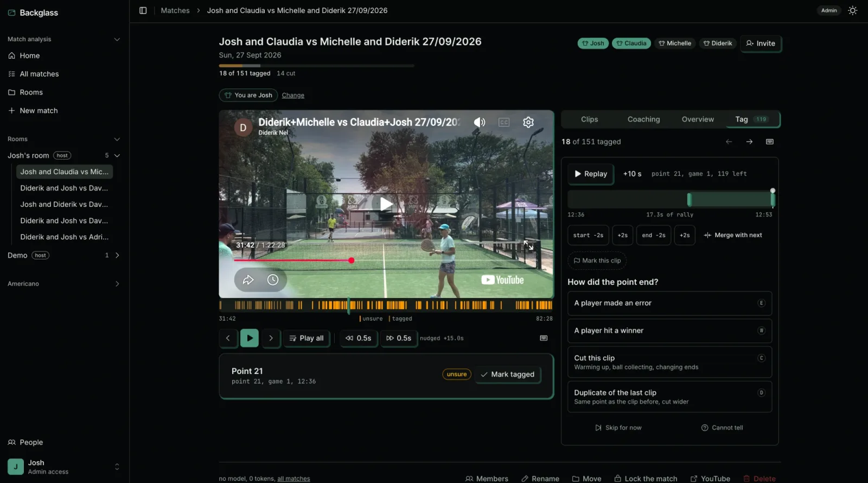Go to next clip arrow below video
This screenshot has width=868, height=483.
(271, 338)
